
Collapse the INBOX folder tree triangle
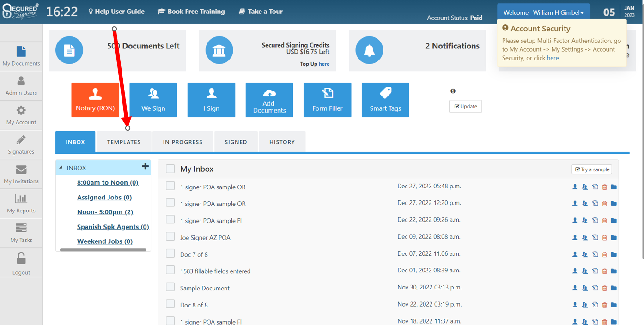tap(61, 168)
